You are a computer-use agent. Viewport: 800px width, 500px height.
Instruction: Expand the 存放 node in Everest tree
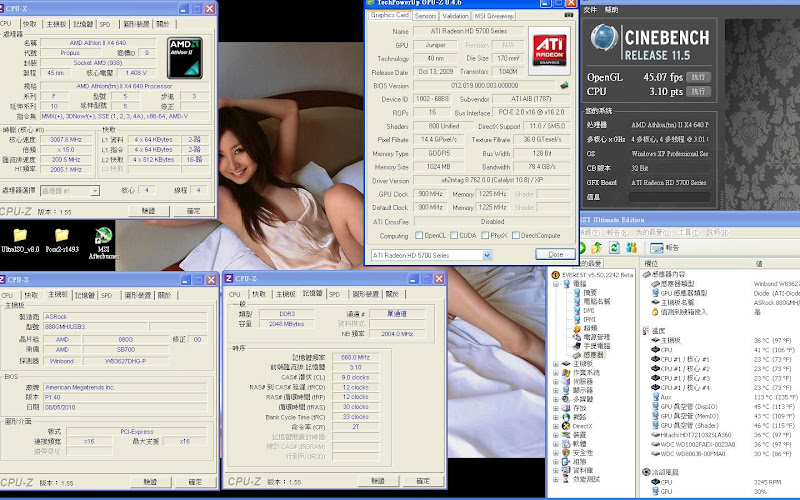[x=556, y=408]
